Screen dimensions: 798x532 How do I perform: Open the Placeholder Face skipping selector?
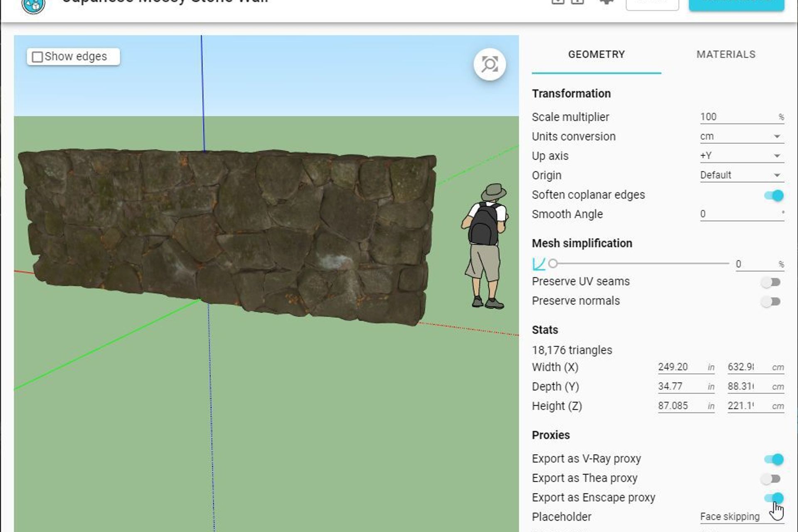729,516
